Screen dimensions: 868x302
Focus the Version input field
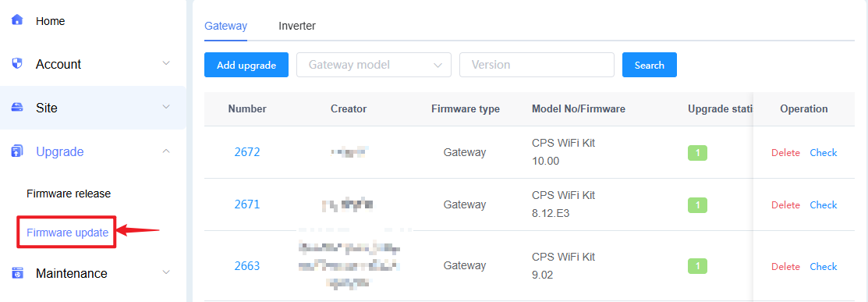tap(537, 65)
